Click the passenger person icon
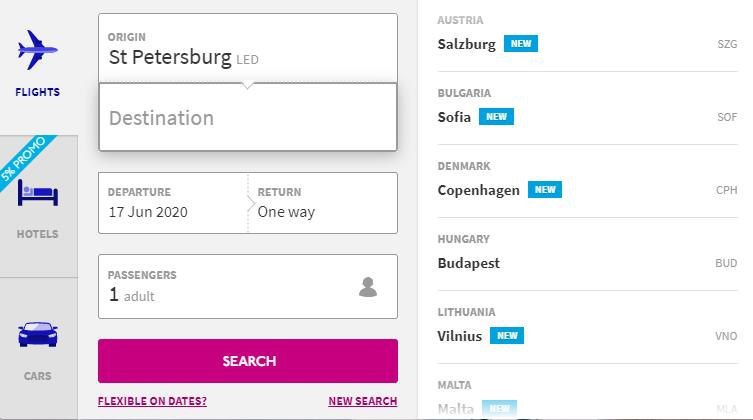The width and height of the screenshot is (753, 420). click(x=368, y=288)
